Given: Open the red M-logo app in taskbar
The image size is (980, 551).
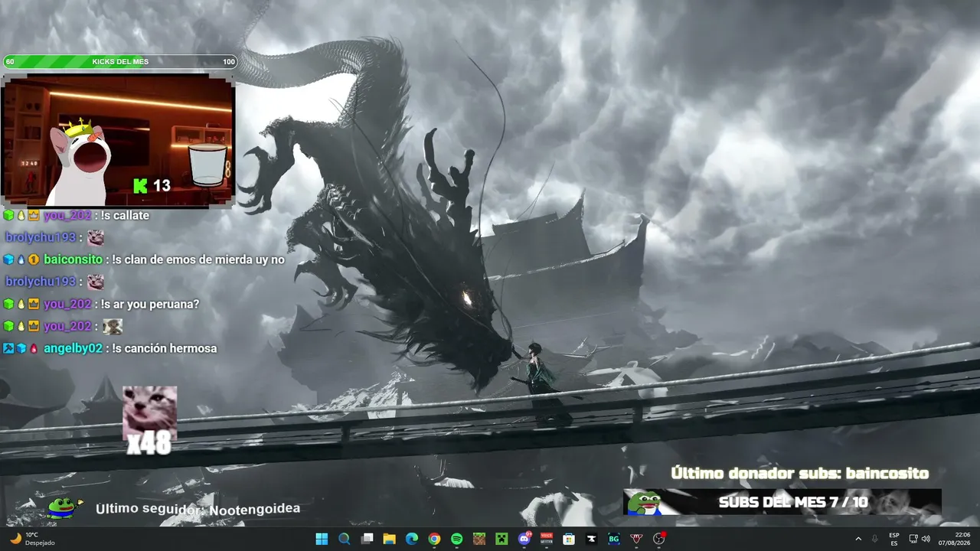Looking at the screenshot, I should click(636, 539).
